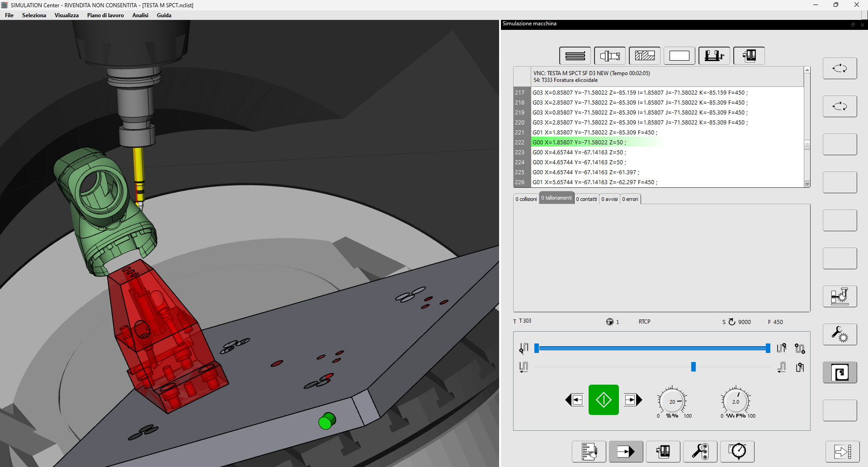Viewport: 868px width, 467px height.
Task: Switch to 0 avvisi tab
Action: tap(609, 199)
